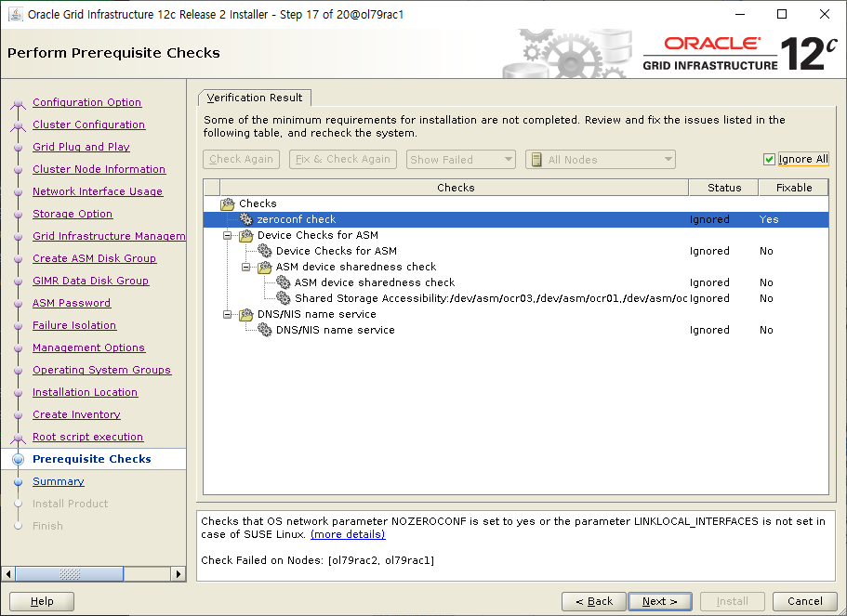
Task: Open the Help button
Action: [x=42, y=601]
